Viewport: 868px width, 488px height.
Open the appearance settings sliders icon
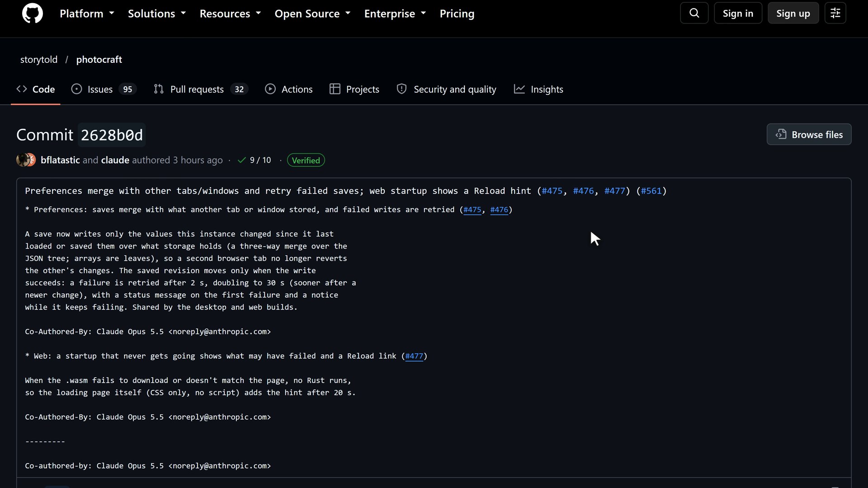[835, 13]
